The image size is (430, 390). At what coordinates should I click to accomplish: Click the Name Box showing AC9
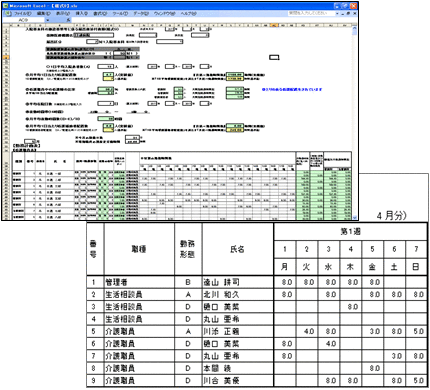coord(23,20)
